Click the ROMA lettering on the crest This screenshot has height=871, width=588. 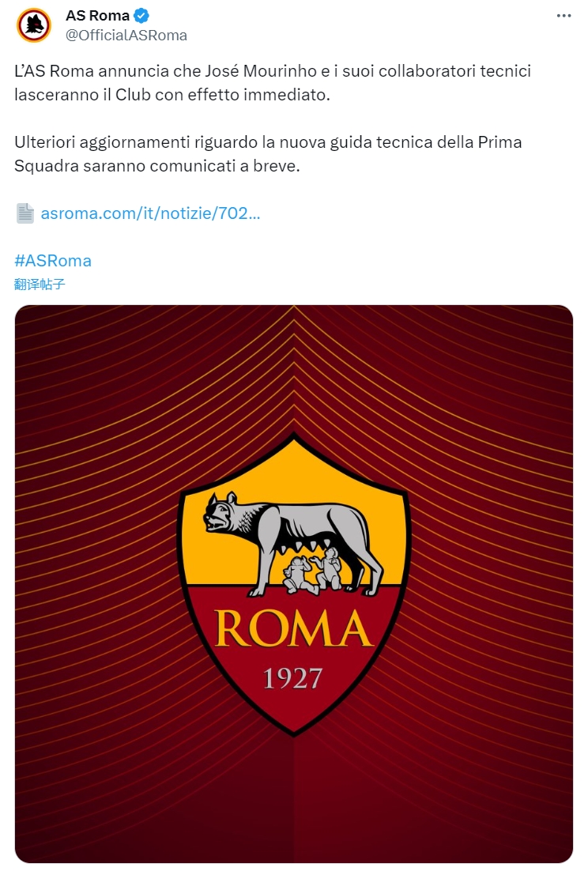293,628
